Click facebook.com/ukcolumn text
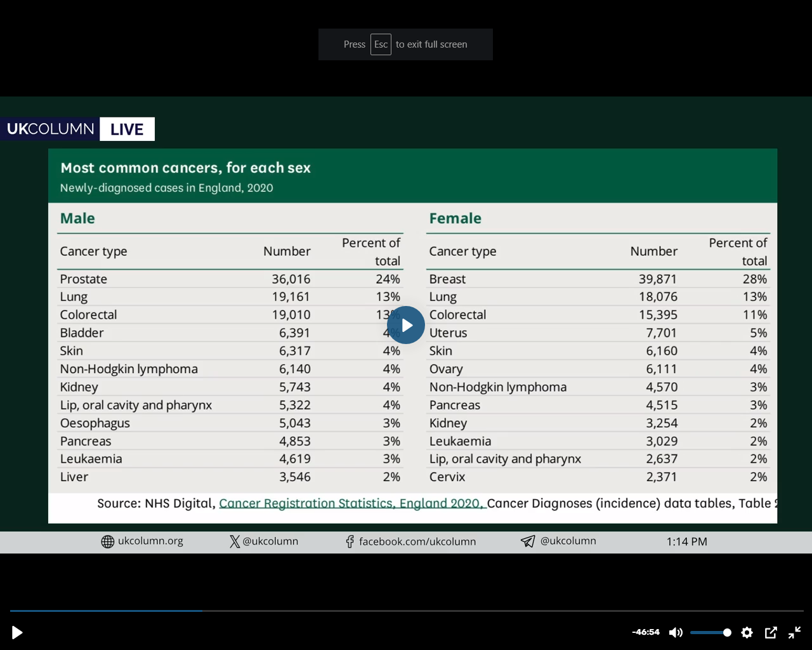Viewport: 812px width, 650px height. [417, 541]
